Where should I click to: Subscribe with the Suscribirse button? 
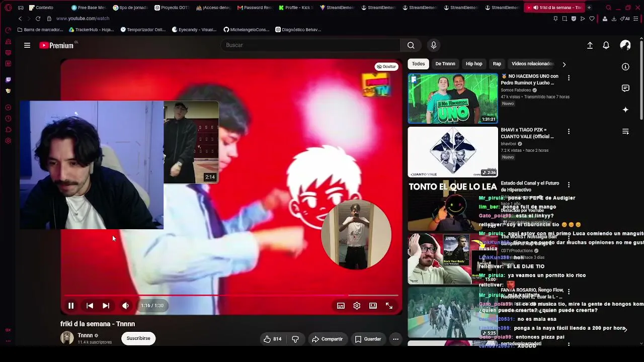(x=138, y=338)
